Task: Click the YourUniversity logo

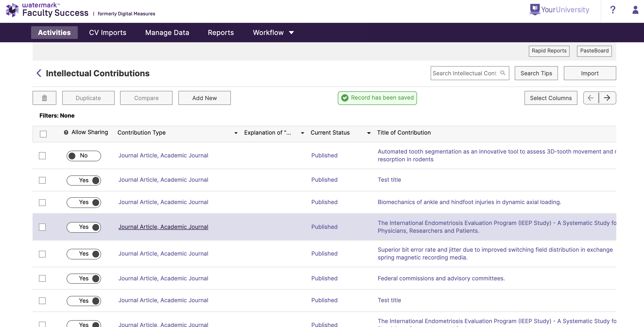Action: pyautogui.click(x=559, y=10)
